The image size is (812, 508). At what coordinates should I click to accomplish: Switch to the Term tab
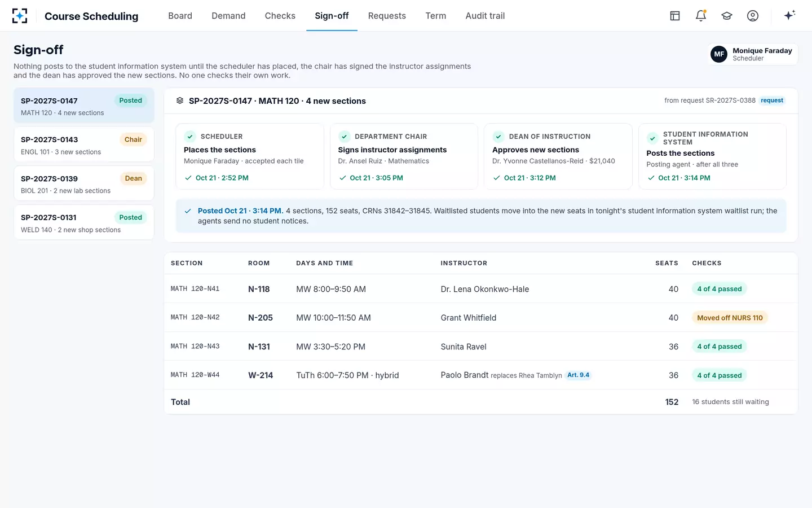(x=436, y=16)
